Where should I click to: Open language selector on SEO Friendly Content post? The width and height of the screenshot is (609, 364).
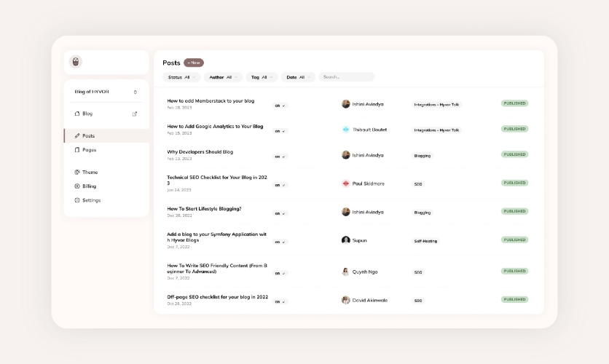280,273
